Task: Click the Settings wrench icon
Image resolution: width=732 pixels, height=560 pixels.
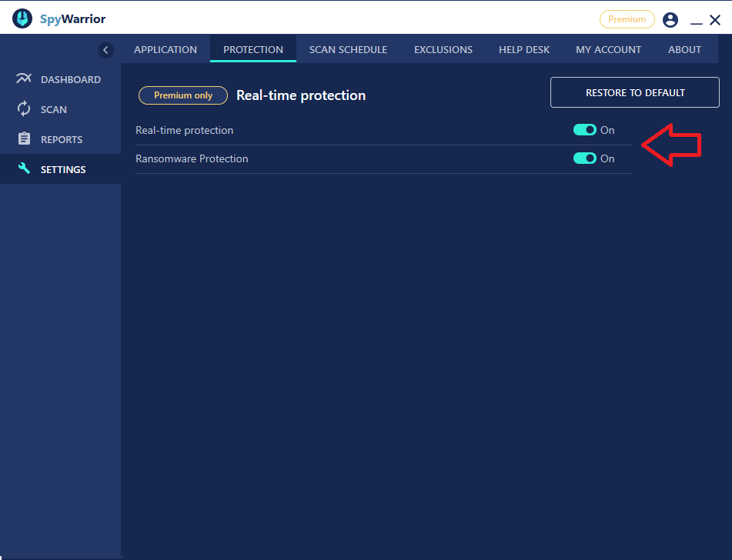Action: point(24,168)
